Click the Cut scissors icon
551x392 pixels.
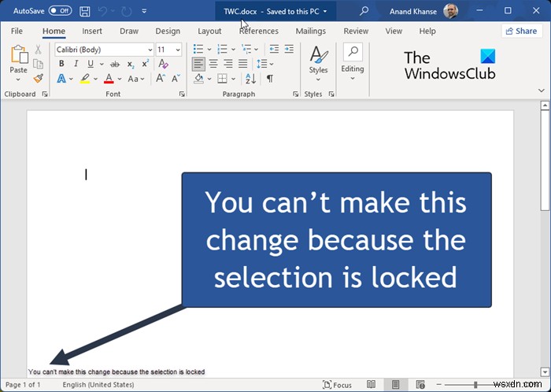[x=38, y=50]
